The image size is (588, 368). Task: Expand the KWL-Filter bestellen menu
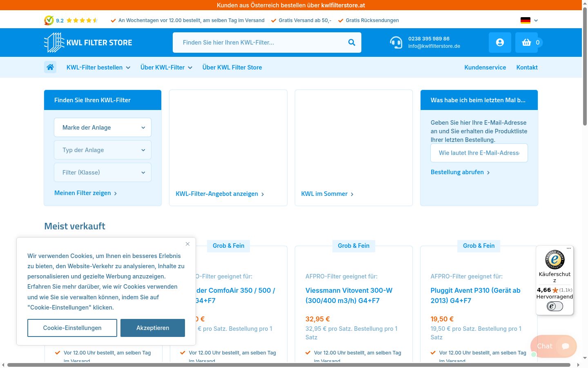(x=98, y=67)
